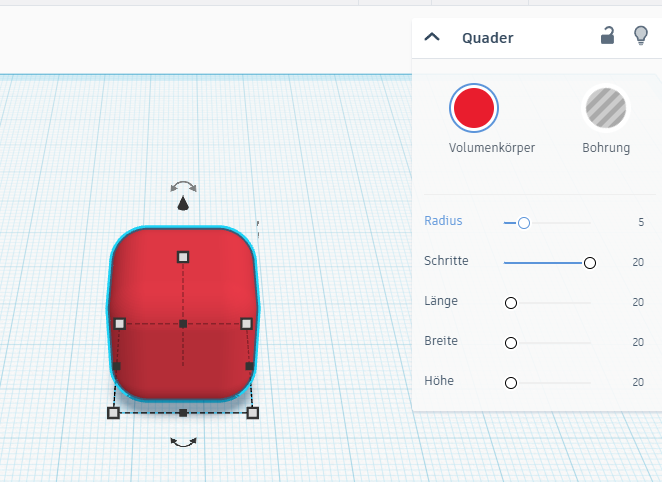This screenshot has height=482, width=662.
Task: Click the bottom-right white corner handle
Action: (252, 413)
